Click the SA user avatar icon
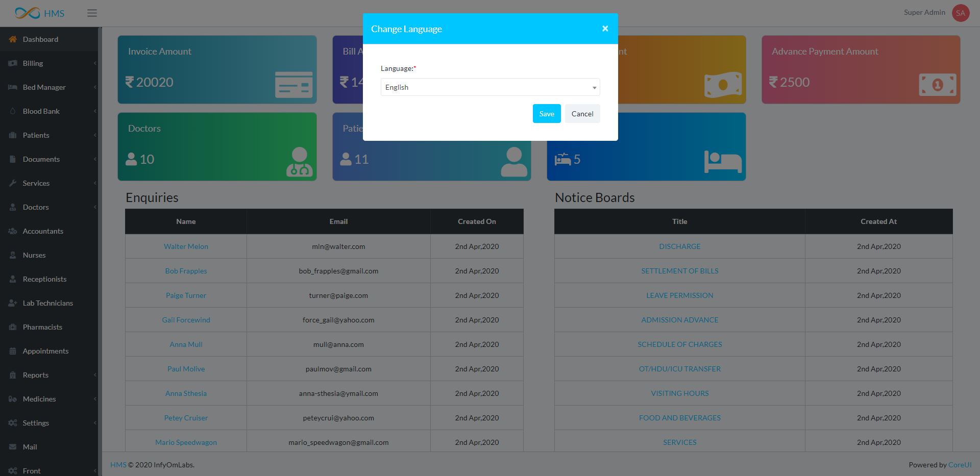The image size is (980, 476). 960,13
